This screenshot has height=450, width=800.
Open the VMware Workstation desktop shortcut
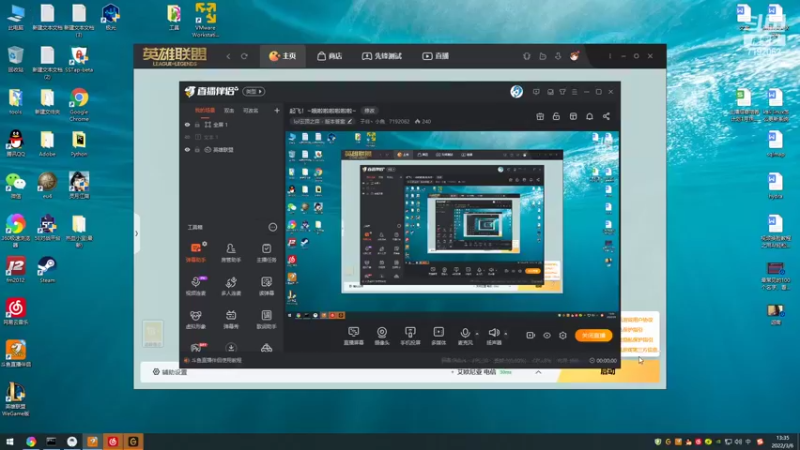205,20
